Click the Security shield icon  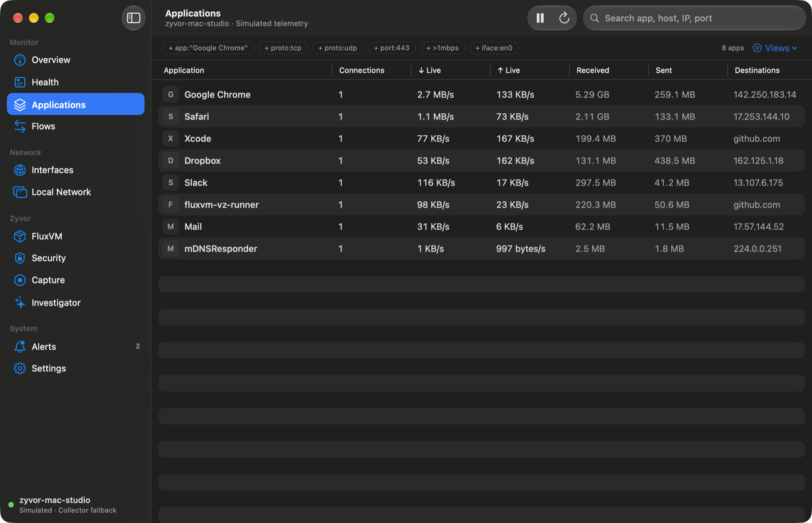pyautogui.click(x=20, y=258)
